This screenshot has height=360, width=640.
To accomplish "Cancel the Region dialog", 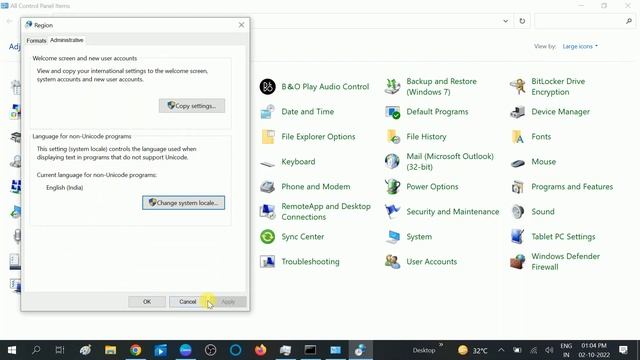I will point(187,302).
